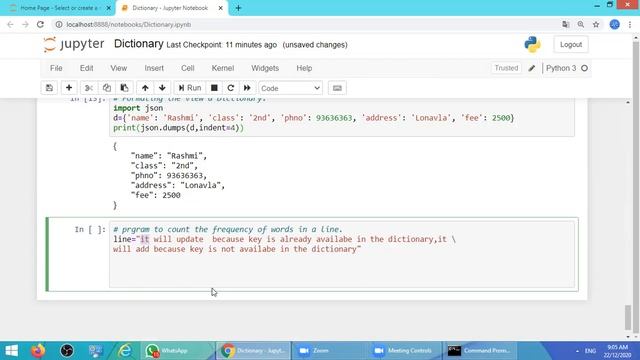Open the View menu

pyautogui.click(x=119, y=68)
